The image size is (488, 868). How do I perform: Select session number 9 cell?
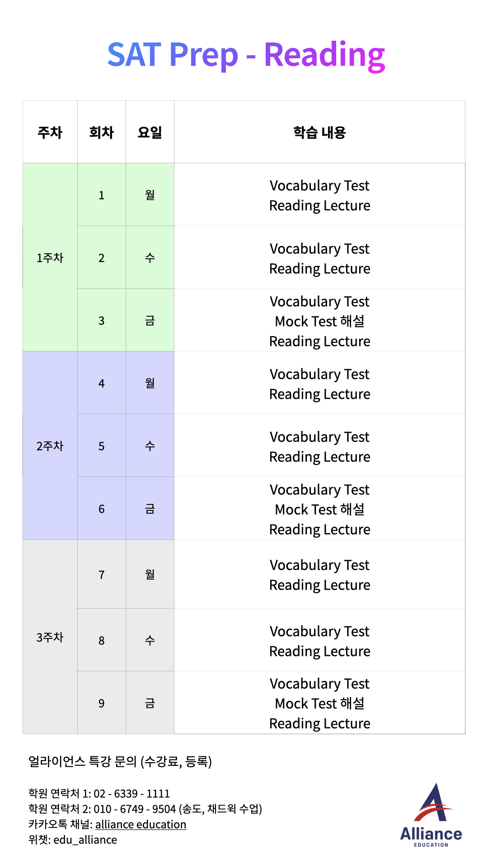(101, 703)
